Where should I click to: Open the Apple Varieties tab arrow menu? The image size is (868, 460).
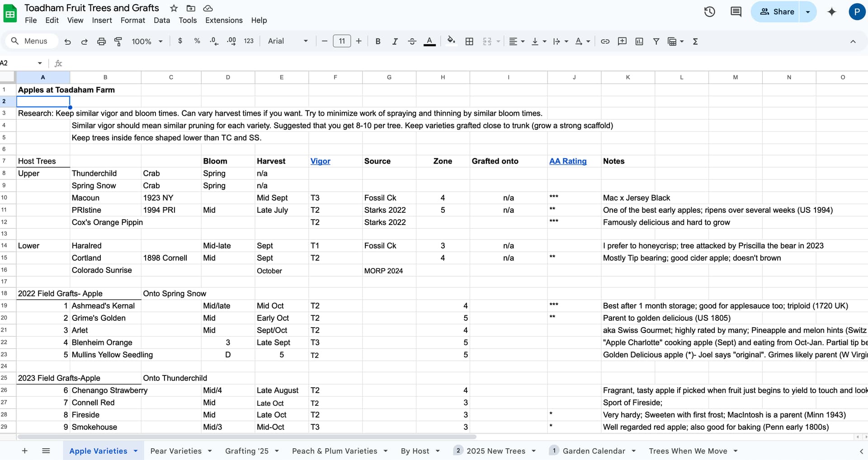(136, 451)
